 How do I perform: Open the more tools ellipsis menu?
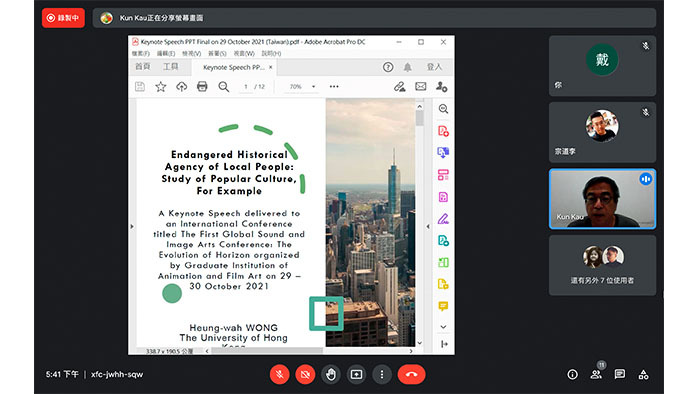coord(334,87)
